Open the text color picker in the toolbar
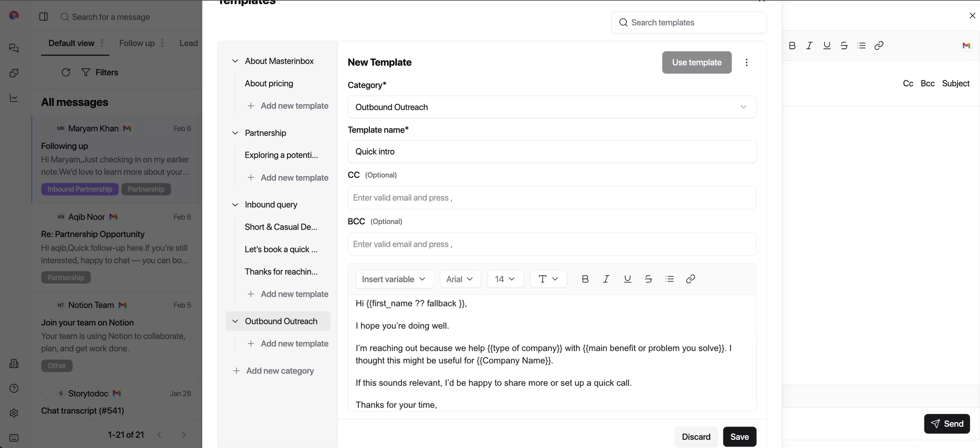The height and width of the screenshot is (448, 980). 548,279
